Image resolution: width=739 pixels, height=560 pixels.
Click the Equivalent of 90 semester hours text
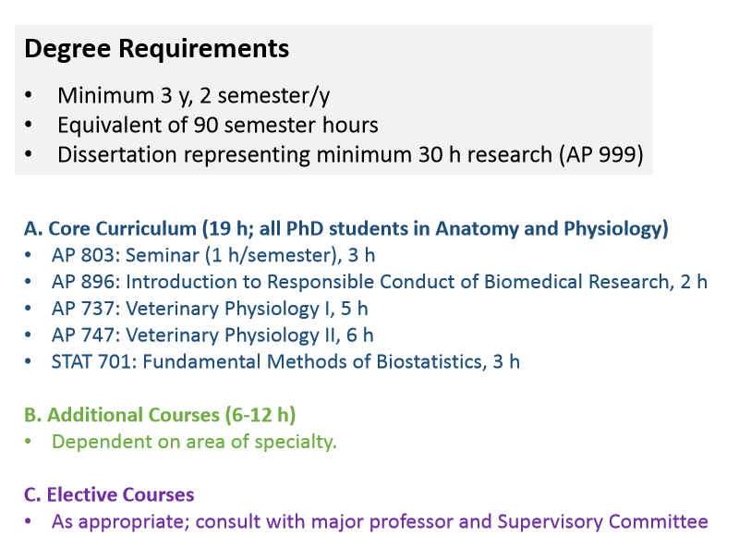point(217,125)
